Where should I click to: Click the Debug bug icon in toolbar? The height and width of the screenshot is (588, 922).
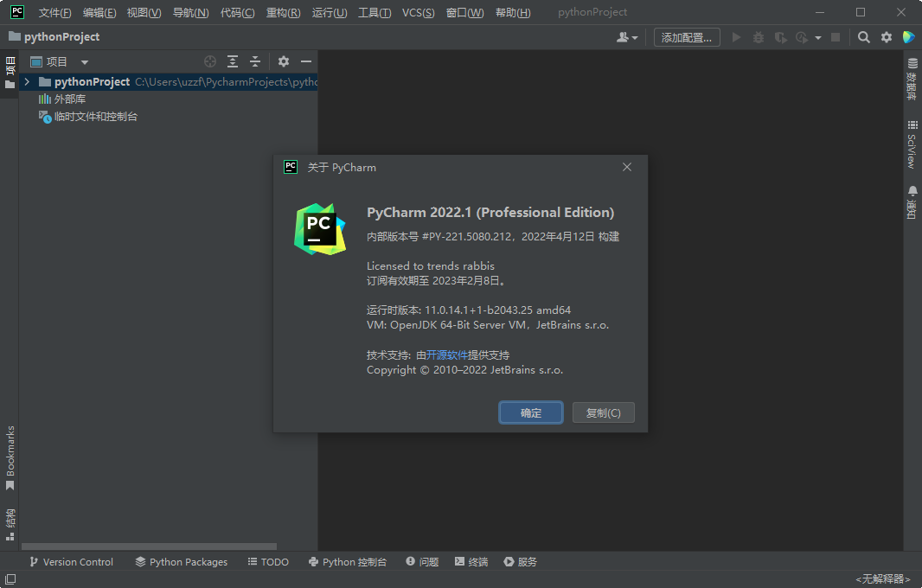point(759,37)
